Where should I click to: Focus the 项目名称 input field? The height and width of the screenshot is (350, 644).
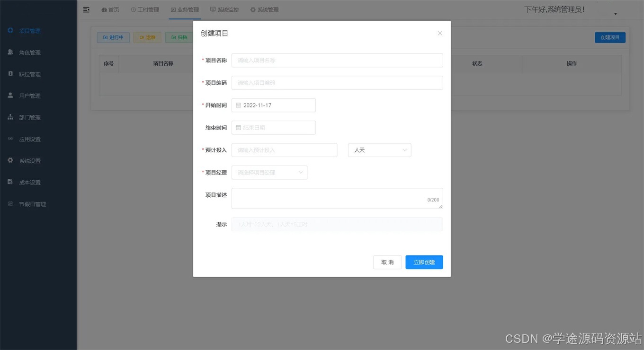[x=337, y=61]
